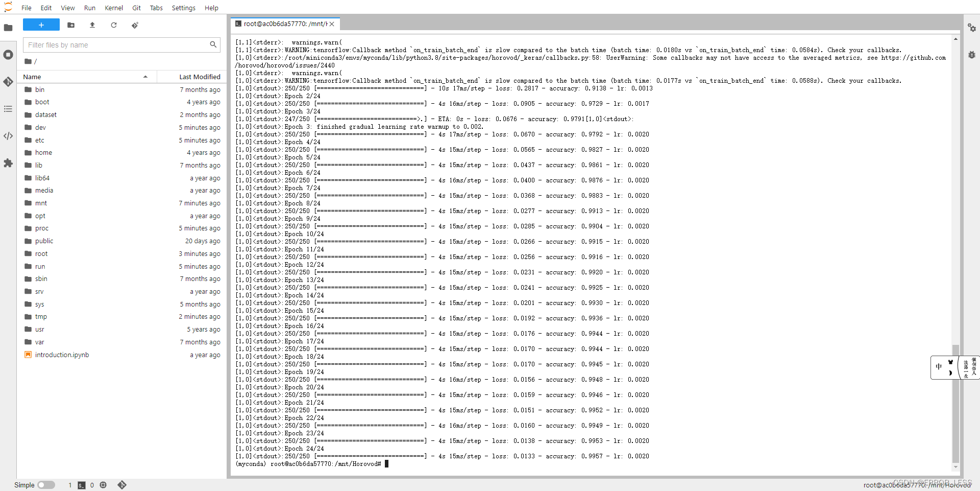Select the usr folder

[122, 330]
